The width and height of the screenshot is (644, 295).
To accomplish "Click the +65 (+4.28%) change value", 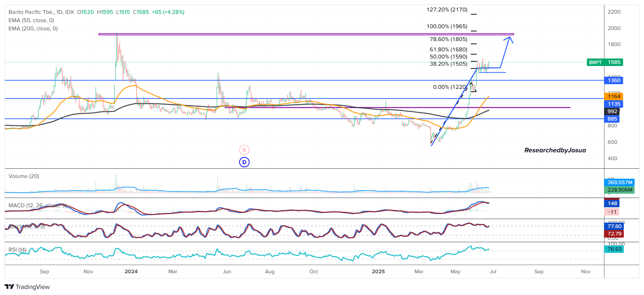I will 168,12.
